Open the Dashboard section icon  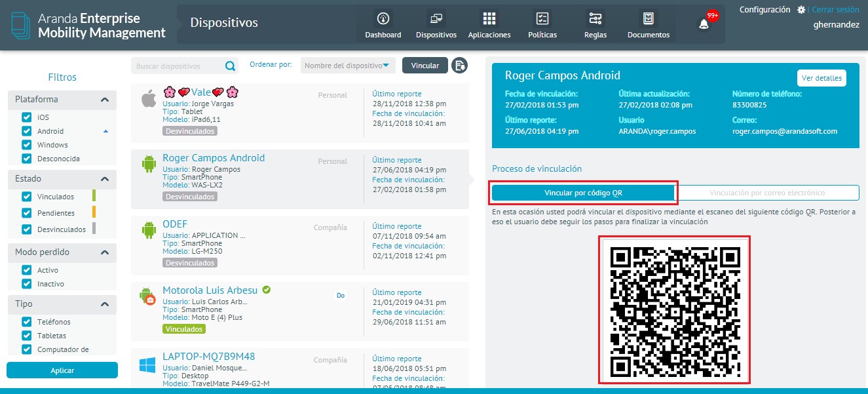(x=383, y=18)
